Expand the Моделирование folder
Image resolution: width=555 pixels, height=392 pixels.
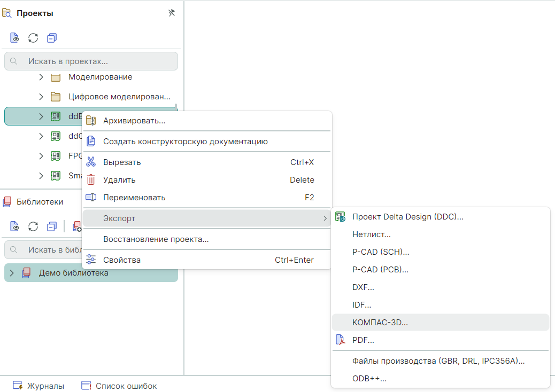[41, 77]
